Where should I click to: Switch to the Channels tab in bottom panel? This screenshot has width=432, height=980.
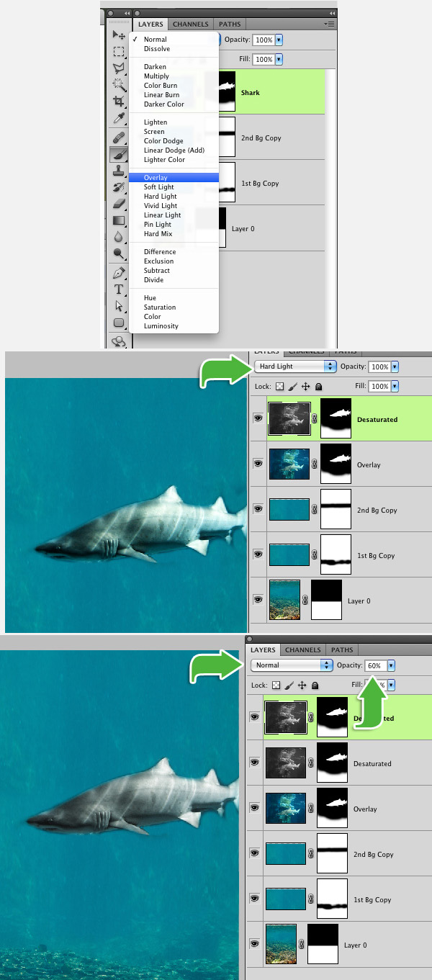coord(303,650)
